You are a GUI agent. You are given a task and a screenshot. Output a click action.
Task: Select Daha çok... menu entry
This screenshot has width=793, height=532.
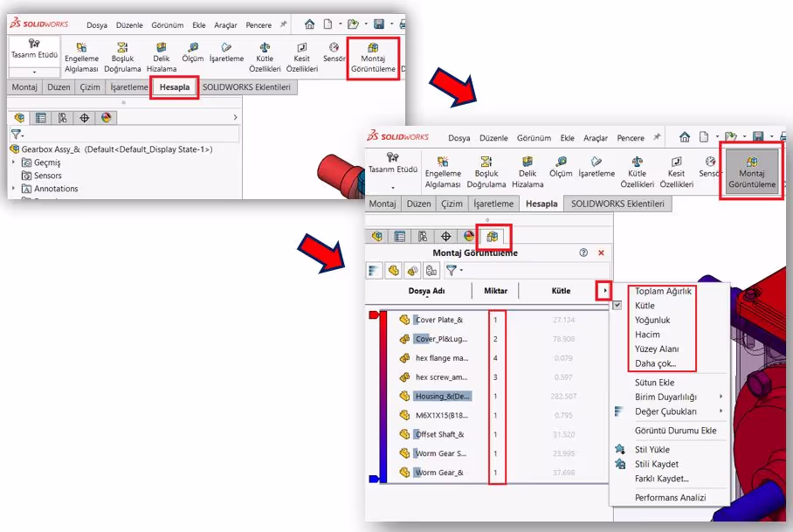[x=655, y=363]
